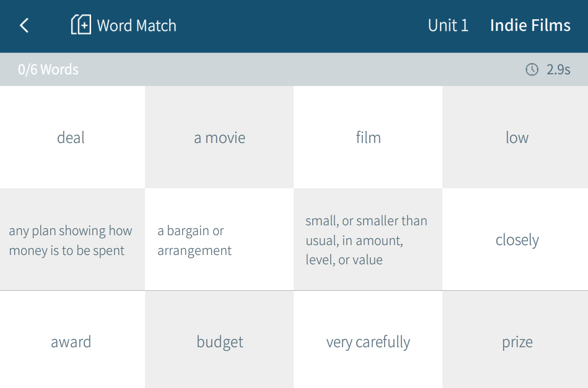The width and height of the screenshot is (588, 388).
Task: Click the Word Match cards icon
Action: click(x=81, y=25)
